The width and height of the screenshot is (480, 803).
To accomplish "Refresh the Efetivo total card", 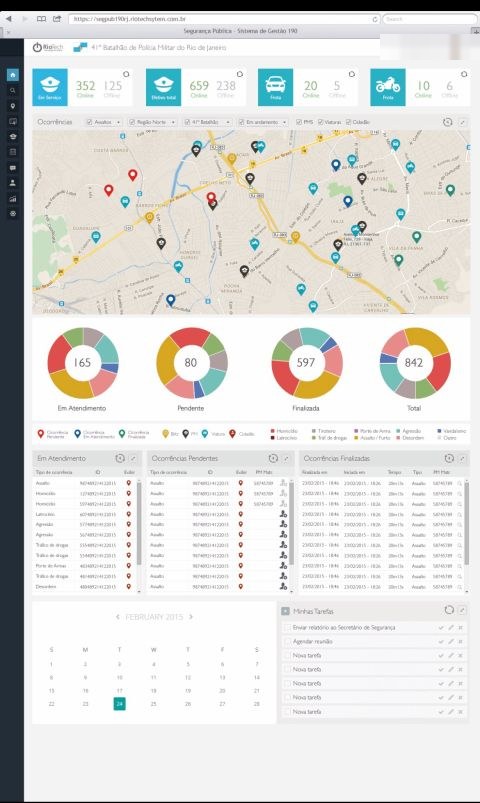I will (239, 74).
